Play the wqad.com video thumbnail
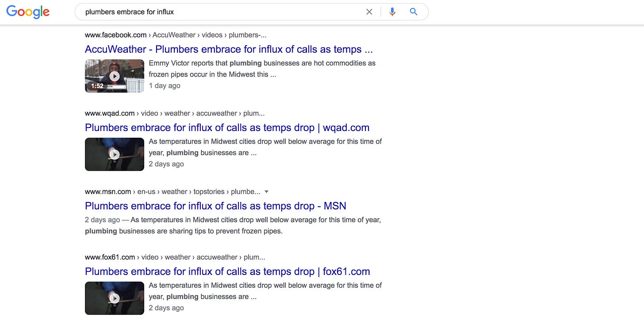The height and width of the screenshot is (321, 644). pos(115,154)
